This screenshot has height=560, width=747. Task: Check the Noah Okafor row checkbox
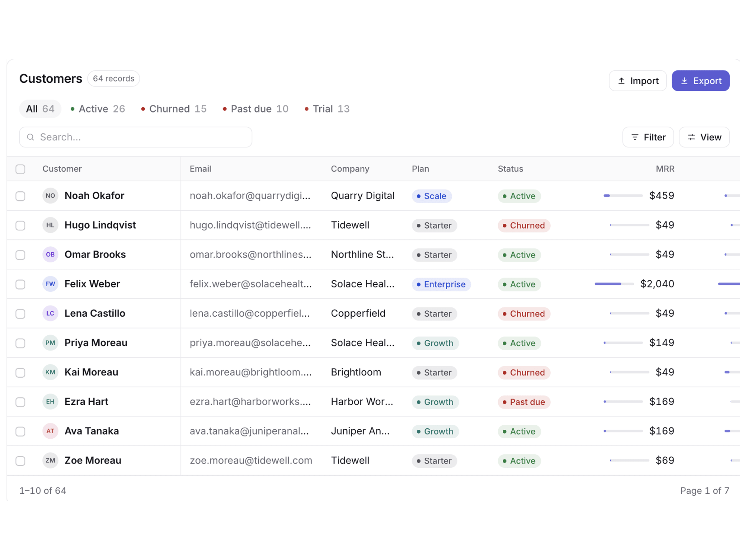20,196
